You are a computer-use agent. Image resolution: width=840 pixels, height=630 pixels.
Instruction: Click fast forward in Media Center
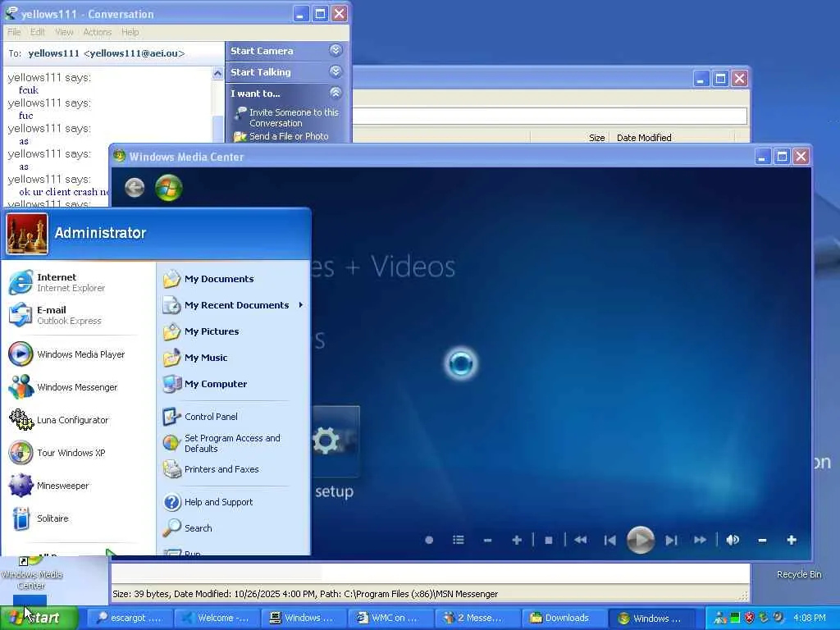pyautogui.click(x=701, y=540)
